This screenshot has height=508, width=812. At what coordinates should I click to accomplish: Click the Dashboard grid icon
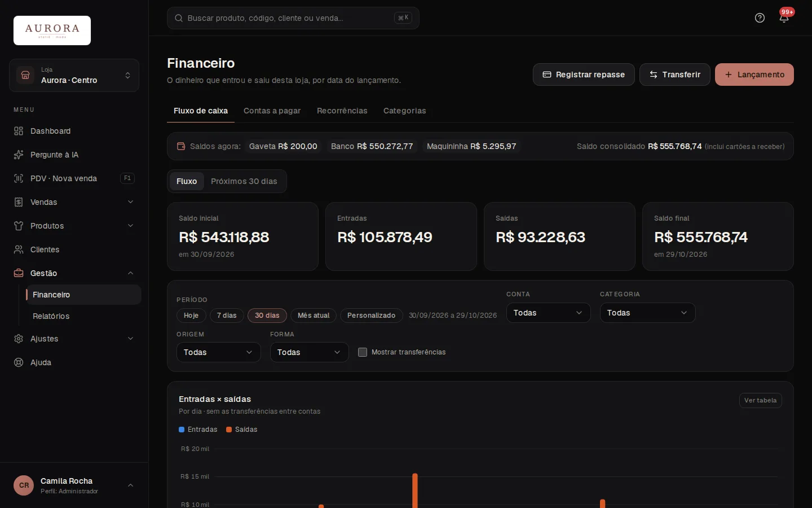tap(19, 131)
